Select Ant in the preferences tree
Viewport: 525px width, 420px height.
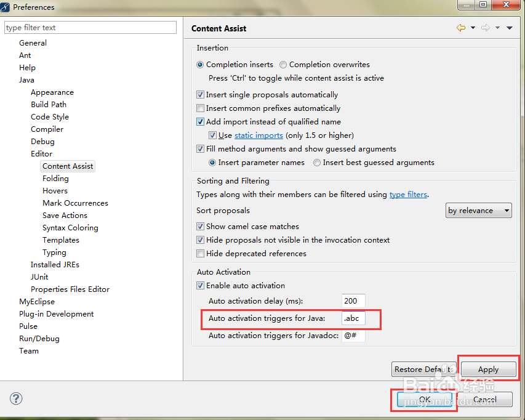point(25,55)
